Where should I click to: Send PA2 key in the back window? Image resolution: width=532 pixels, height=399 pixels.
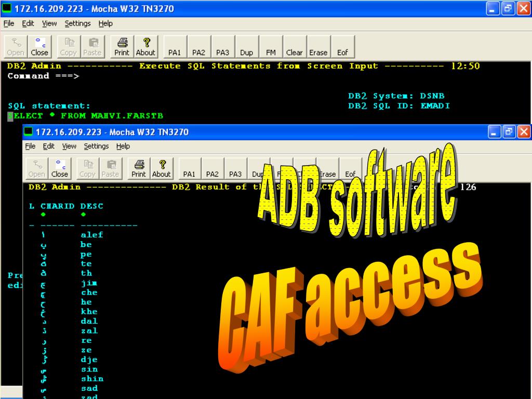[x=199, y=46]
